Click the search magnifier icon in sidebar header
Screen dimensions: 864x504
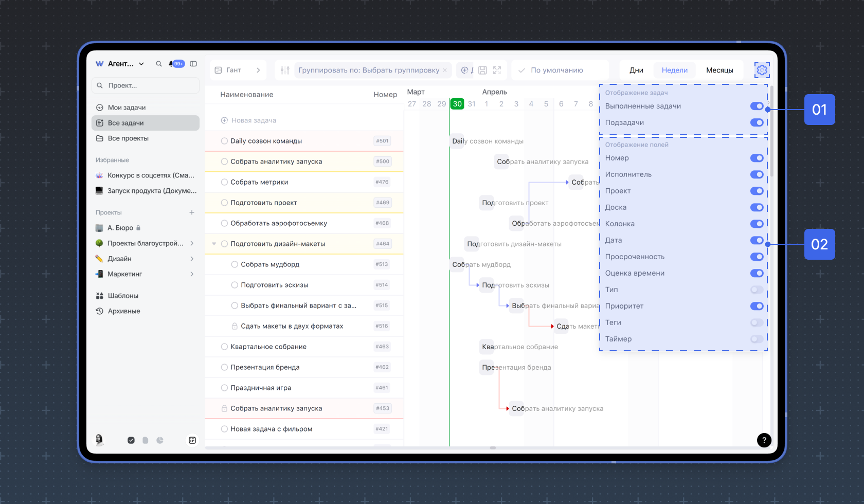pos(159,64)
